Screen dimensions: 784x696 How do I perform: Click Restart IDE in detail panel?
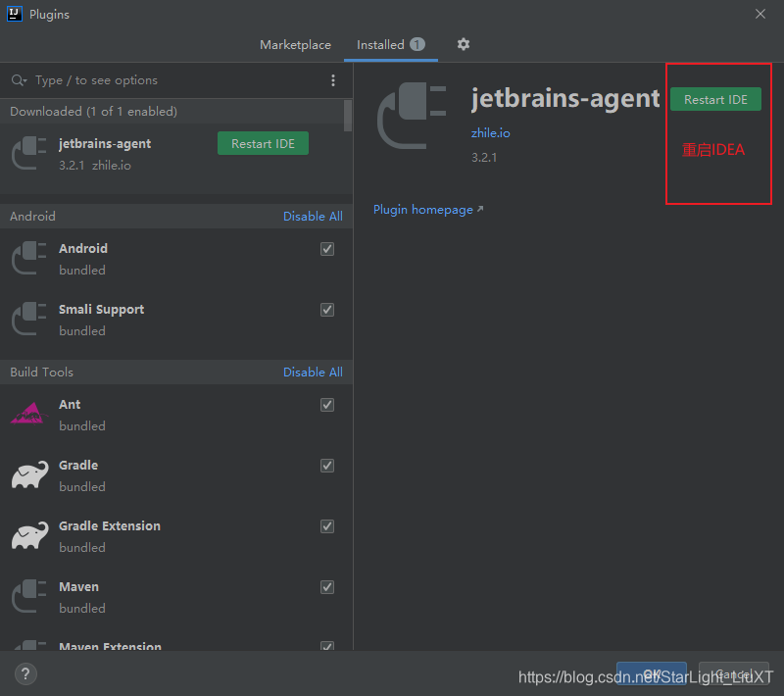coord(715,100)
